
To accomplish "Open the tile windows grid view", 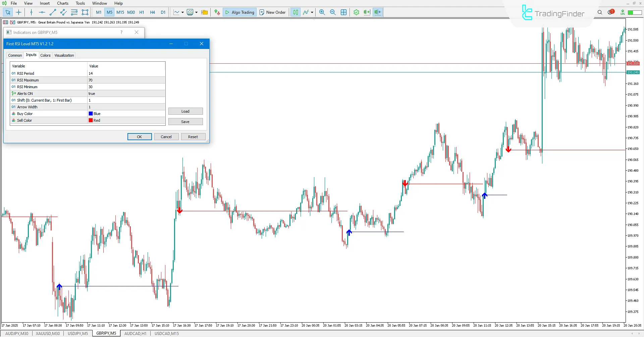I will (x=343, y=12).
